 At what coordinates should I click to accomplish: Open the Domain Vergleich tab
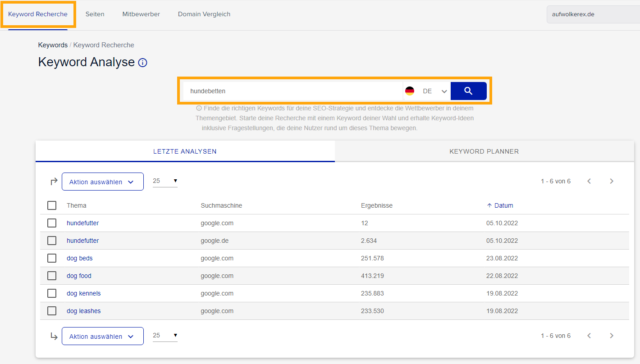tap(204, 14)
